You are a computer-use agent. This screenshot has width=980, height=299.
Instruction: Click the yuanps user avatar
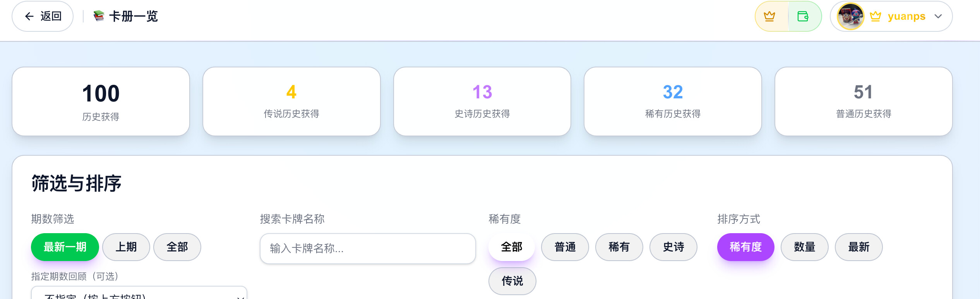point(851,16)
